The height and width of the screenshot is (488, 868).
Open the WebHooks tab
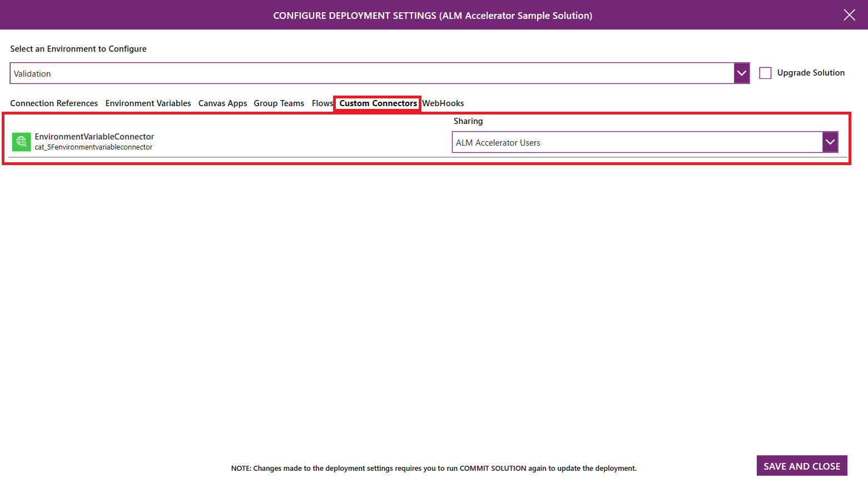tap(443, 103)
